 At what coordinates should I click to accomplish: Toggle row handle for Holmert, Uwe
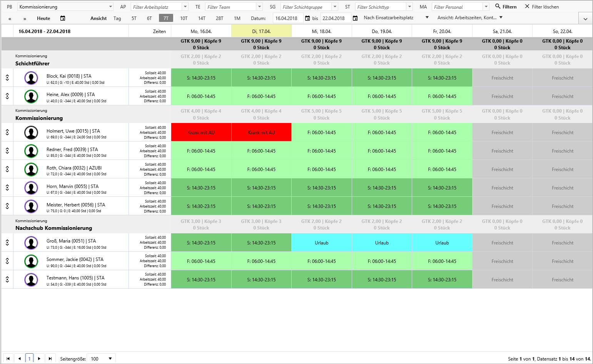click(7, 132)
